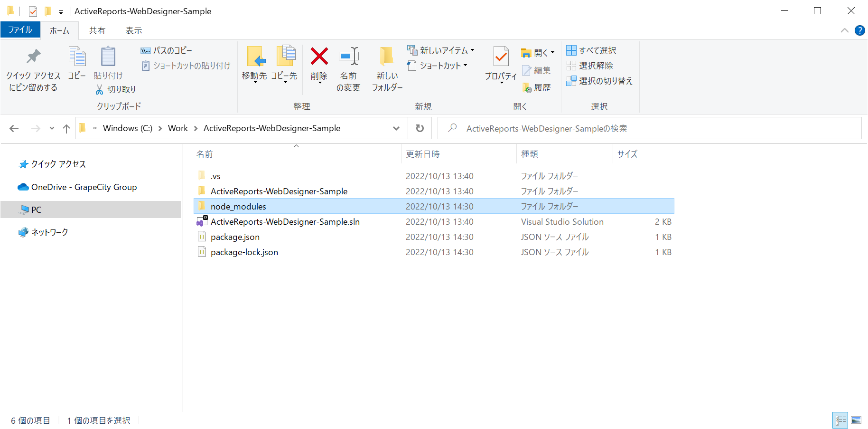Select the node_modules folder

(x=434, y=206)
